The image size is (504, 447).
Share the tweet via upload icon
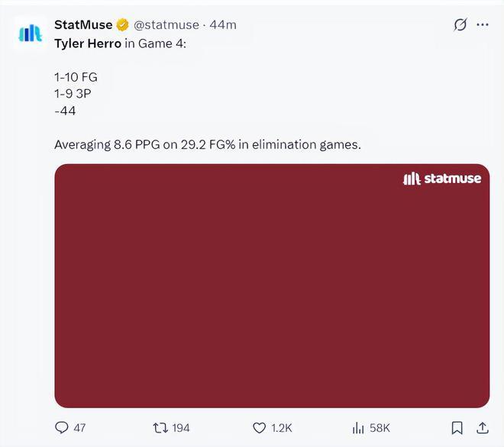(482, 428)
